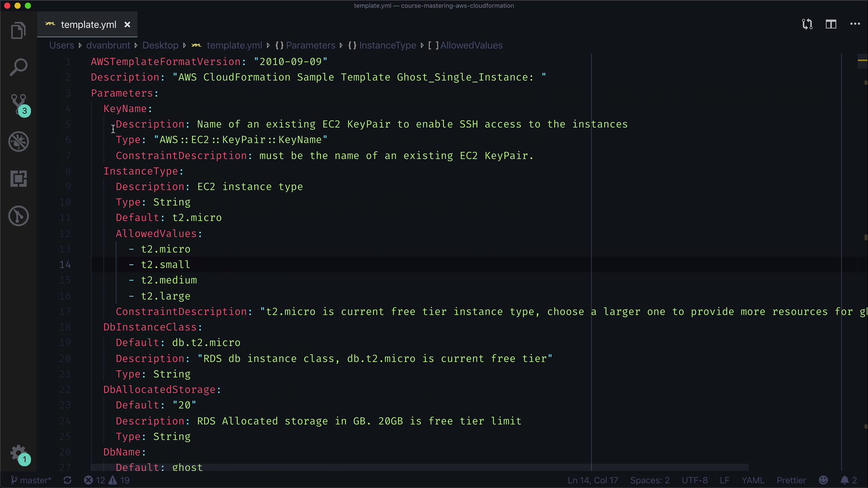Click the Open Changes compare icon
The image size is (868, 488).
tap(807, 24)
